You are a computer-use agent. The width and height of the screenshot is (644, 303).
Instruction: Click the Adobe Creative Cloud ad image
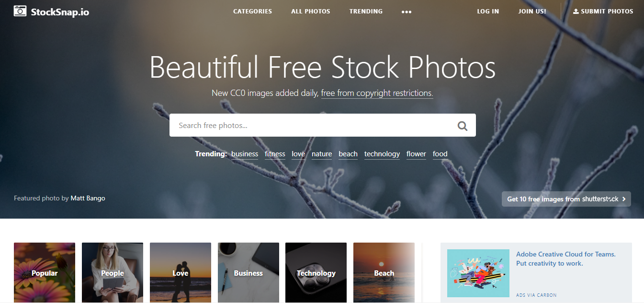(478, 273)
